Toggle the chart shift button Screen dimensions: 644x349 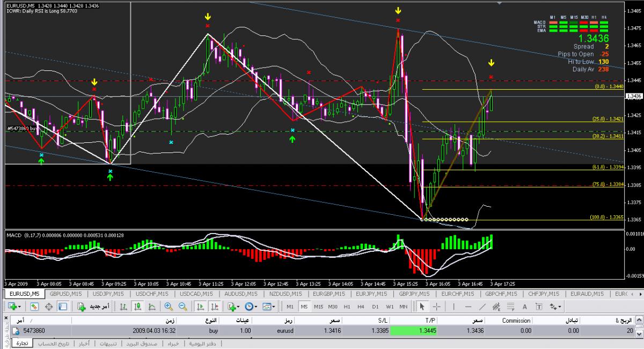click(x=215, y=307)
